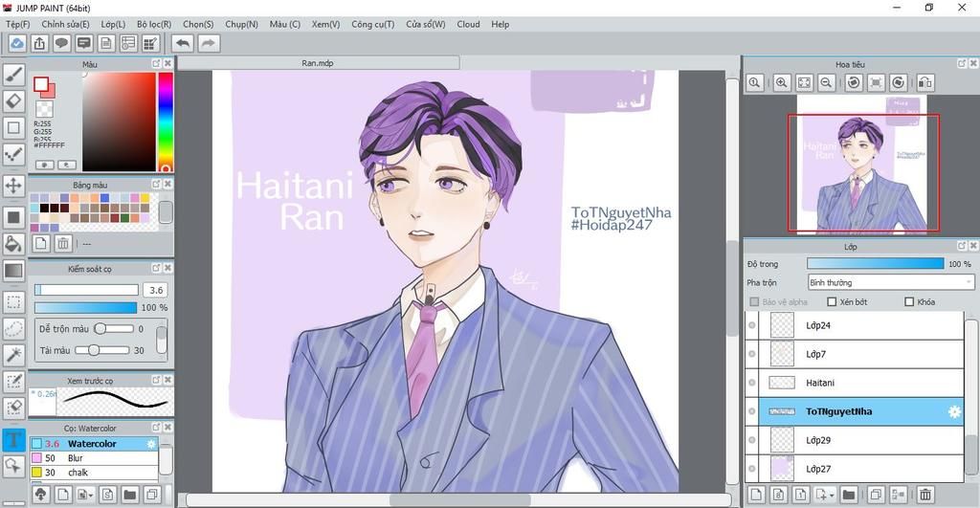
Task: Select the Blur brush
Action: pyautogui.click(x=94, y=458)
